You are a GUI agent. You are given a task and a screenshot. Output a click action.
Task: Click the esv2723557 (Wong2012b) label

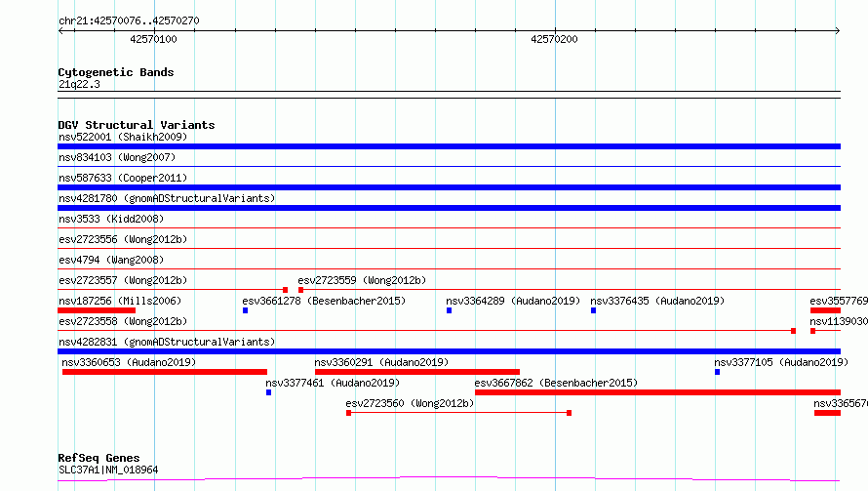pos(123,280)
